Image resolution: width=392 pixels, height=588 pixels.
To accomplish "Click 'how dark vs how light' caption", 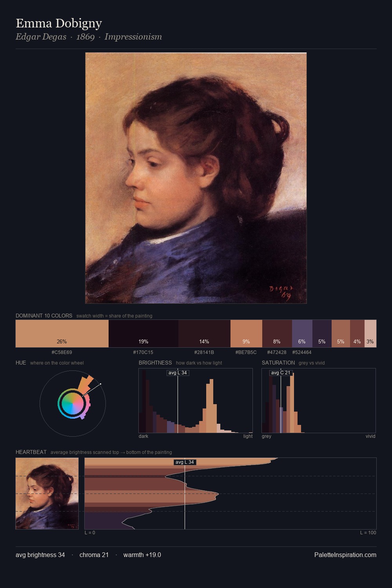I will [x=199, y=363].
